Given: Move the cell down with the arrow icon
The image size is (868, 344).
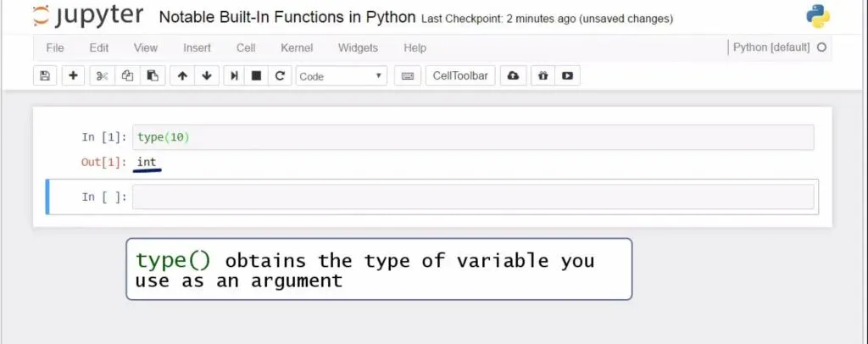Looking at the screenshot, I should click(206, 76).
